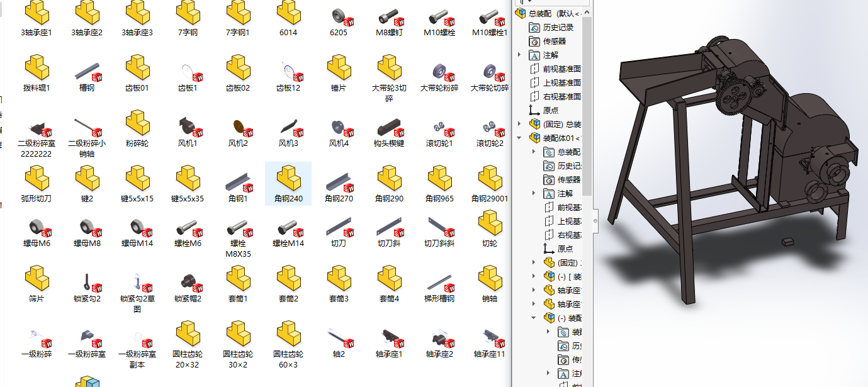
Task: Select the 键5x5x35 key file
Action: pyautogui.click(x=188, y=184)
